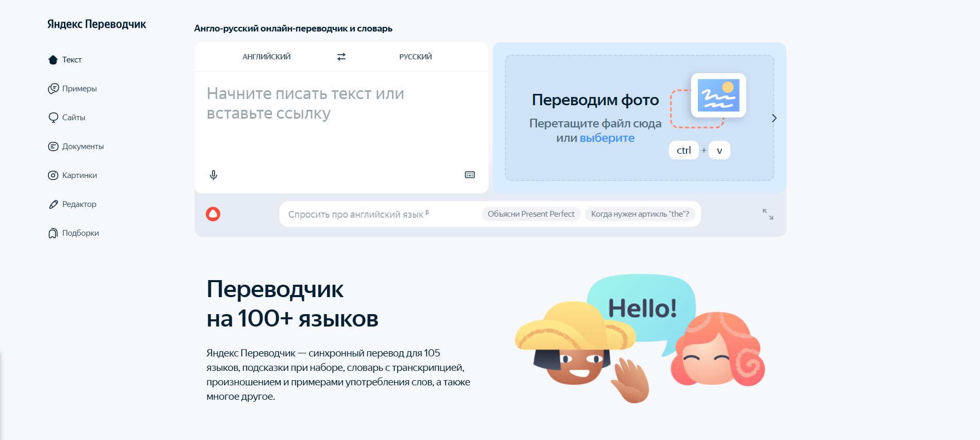Click the Яндекс Переводчик logo
This screenshot has width=980, height=440.
(97, 24)
